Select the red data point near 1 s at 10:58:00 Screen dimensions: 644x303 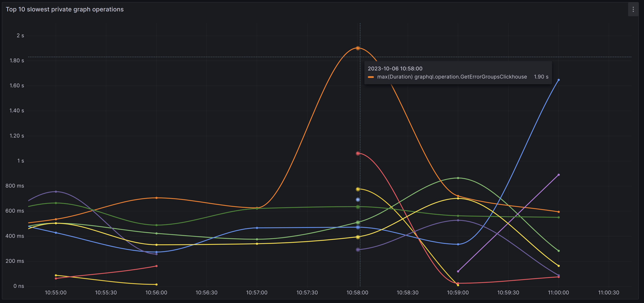click(x=358, y=153)
